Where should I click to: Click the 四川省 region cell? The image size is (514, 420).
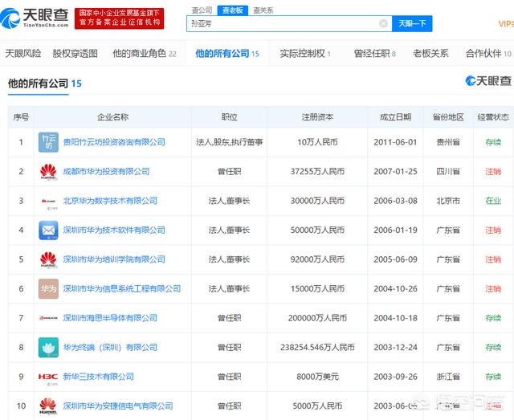pyautogui.click(x=448, y=172)
